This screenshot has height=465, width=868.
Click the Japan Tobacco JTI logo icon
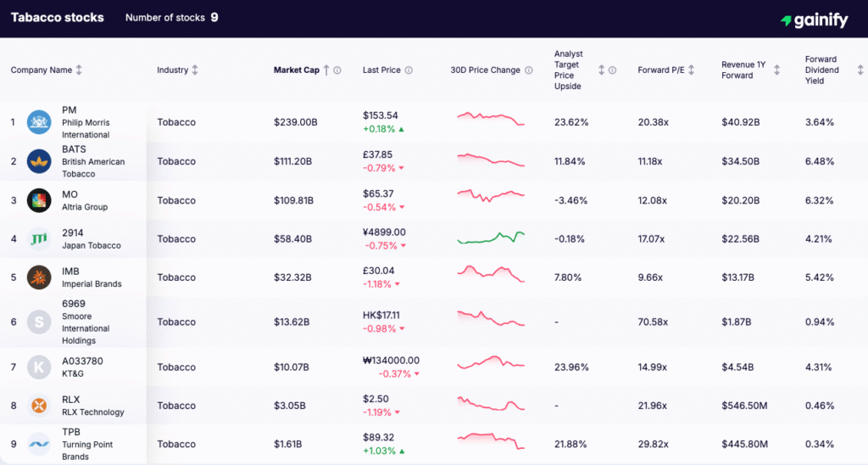coord(39,238)
